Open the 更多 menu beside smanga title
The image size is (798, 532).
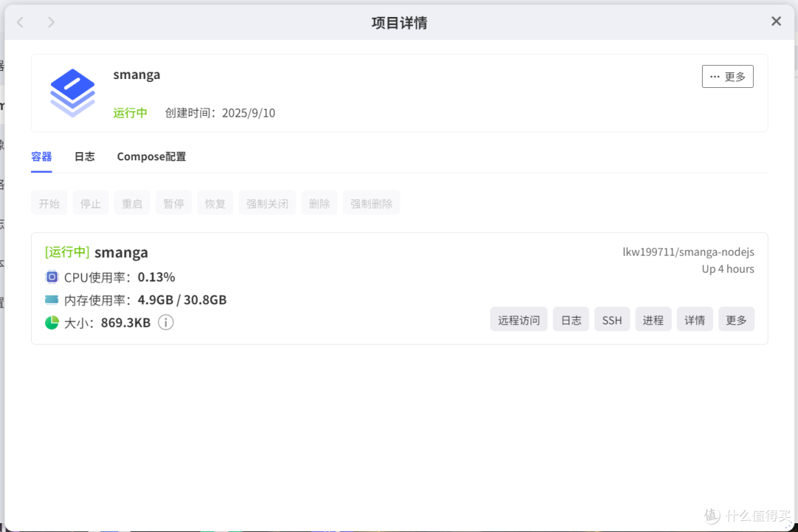(x=727, y=76)
